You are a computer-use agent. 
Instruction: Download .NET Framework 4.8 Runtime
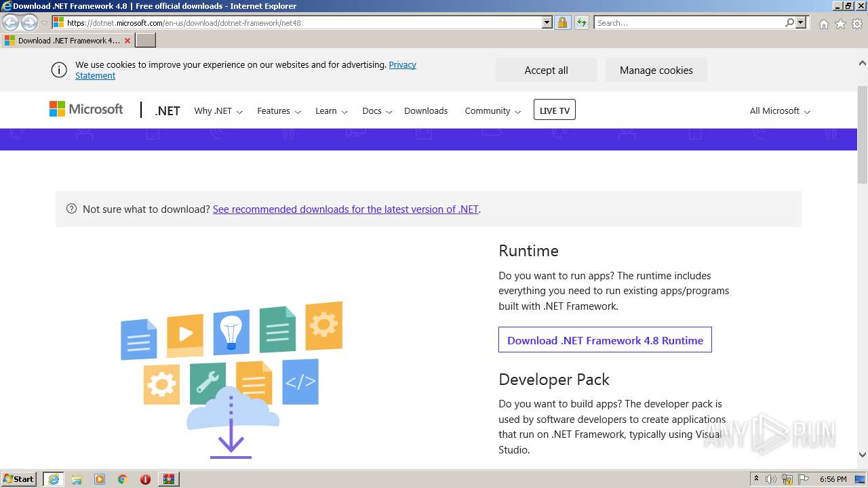605,340
